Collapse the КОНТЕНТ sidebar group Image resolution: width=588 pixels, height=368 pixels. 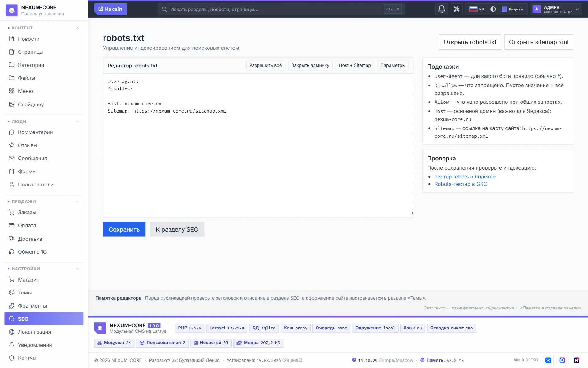pos(77,28)
